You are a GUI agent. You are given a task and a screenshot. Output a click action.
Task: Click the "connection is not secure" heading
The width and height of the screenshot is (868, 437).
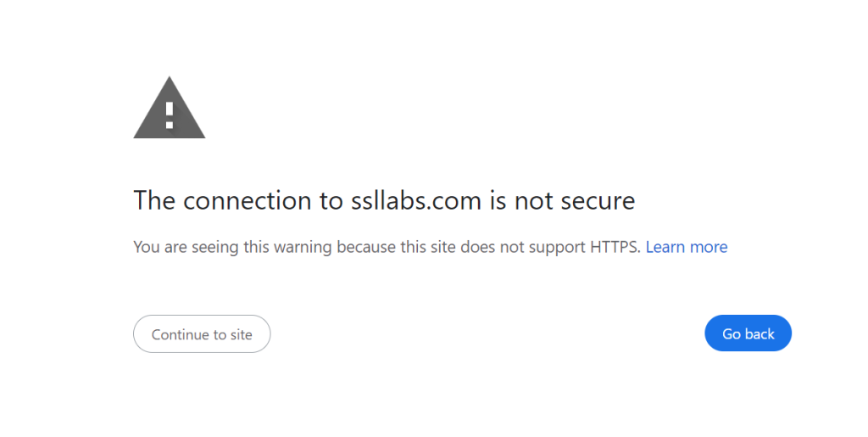tap(384, 201)
